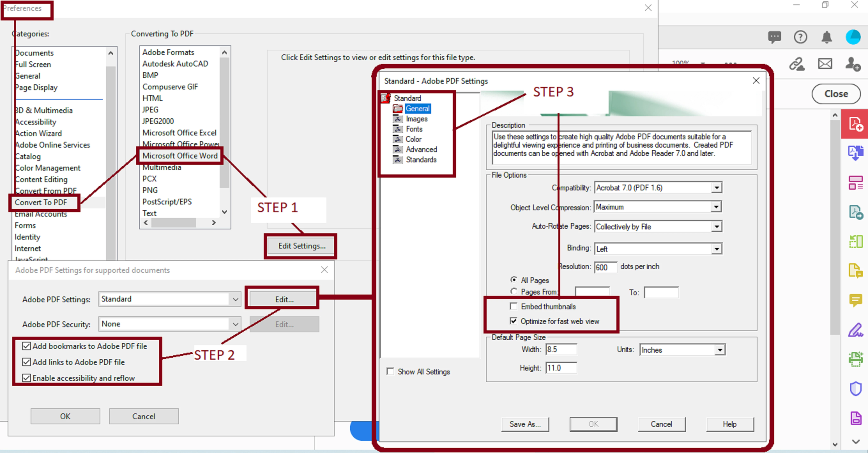Choose Microsoft Office Word in file type list
The width and height of the screenshot is (868, 453).
tap(180, 156)
